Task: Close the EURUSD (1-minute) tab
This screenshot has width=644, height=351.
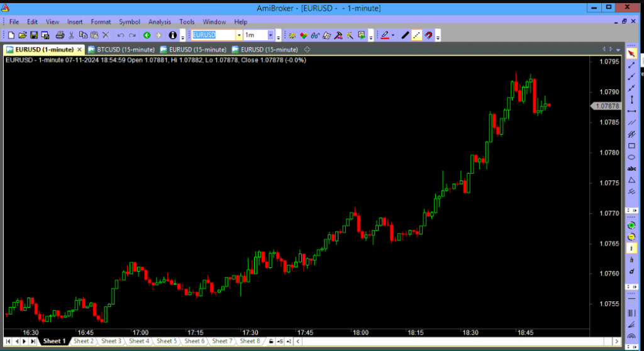Action: point(80,50)
